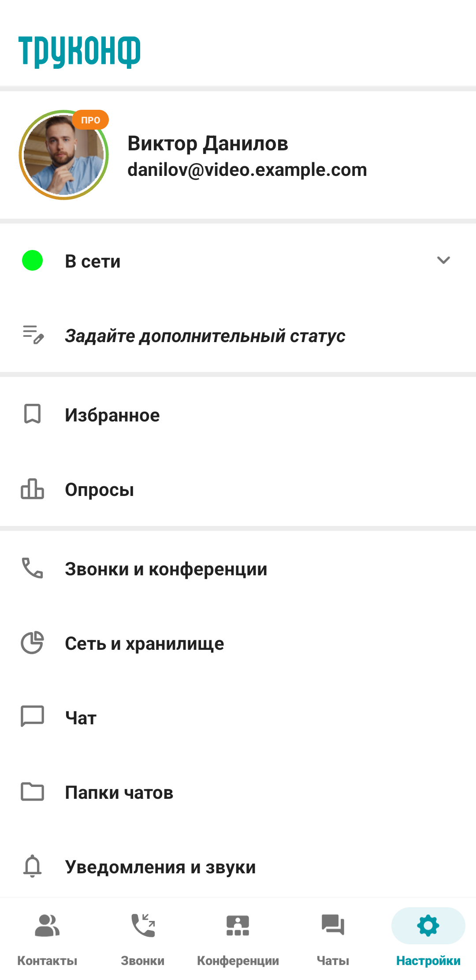The width and height of the screenshot is (476, 980).
Task: Open Виктор Данилов's profile picture
Action: point(64,155)
